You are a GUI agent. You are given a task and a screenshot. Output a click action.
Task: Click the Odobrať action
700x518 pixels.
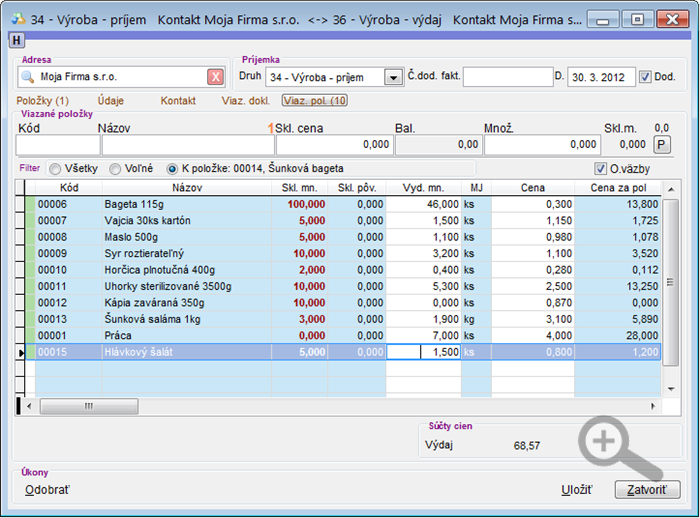point(47,490)
